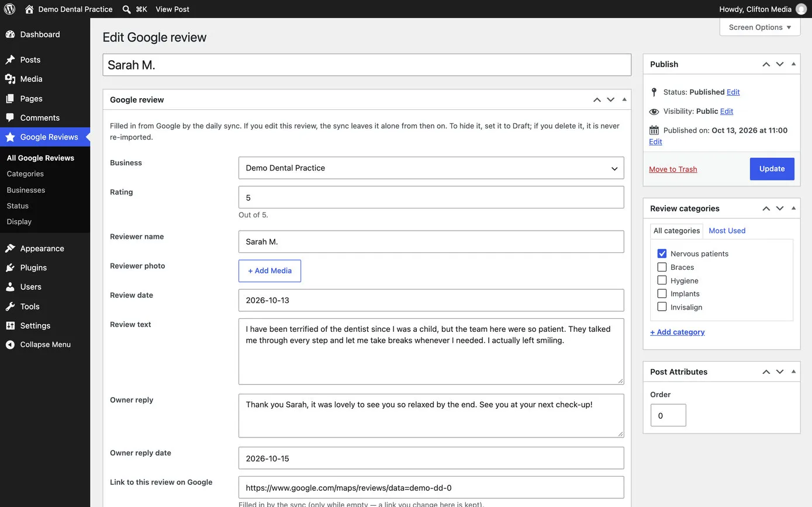Screen dimensions: 812x507
Task: Click the + Add category link
Action: (677, 332)
